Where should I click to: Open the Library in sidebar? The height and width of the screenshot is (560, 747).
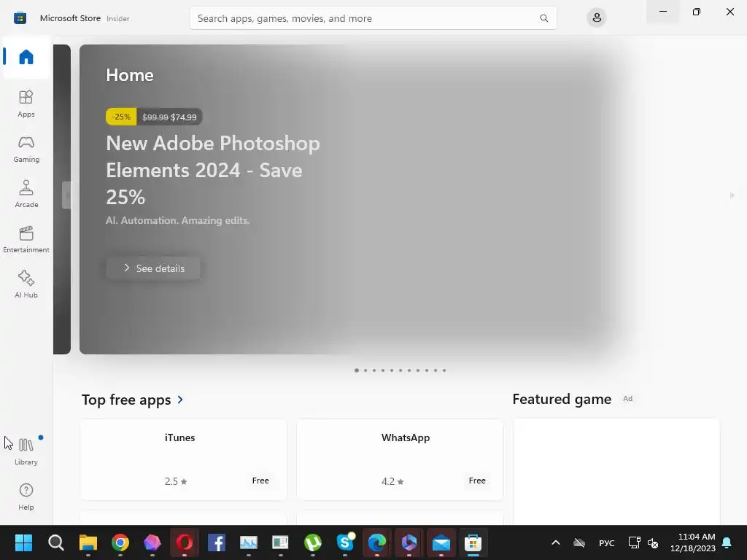26,451
